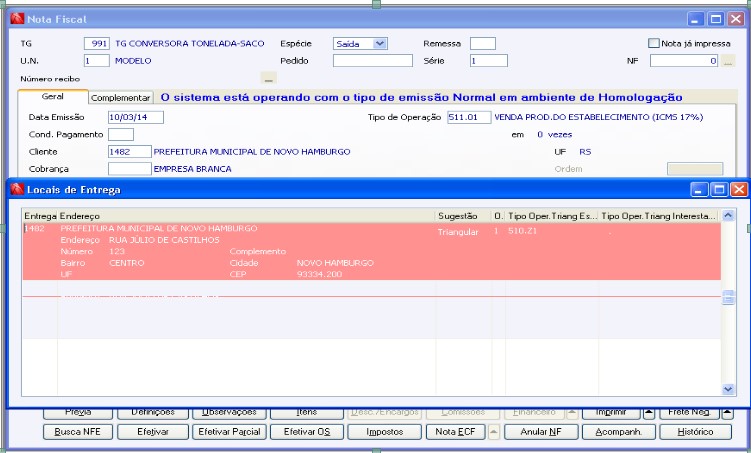Image resolution: width=751 pixels, height=453 pixels.
Task: Click the Histórico button
Action: (x=695, y=432)
